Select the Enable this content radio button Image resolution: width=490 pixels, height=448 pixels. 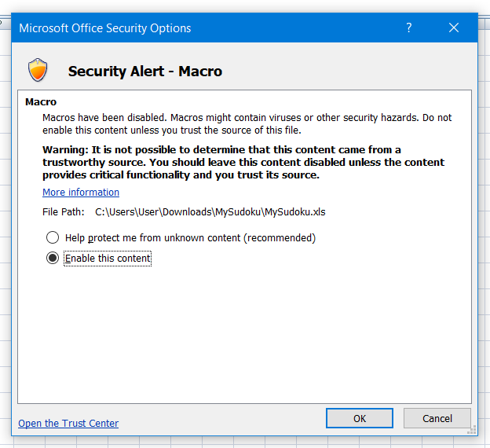(53, 258)
